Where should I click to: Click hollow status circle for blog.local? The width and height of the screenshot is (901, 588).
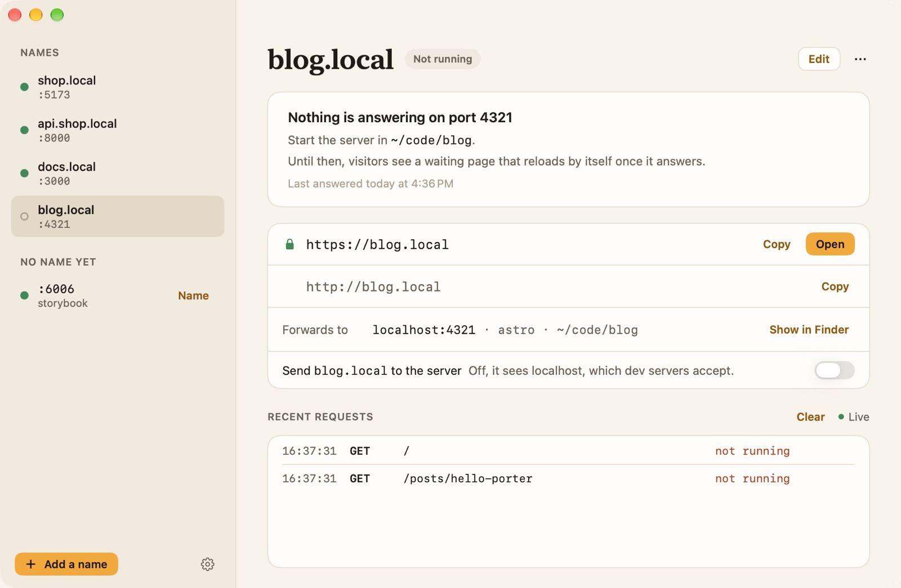(x=24, y=217)
